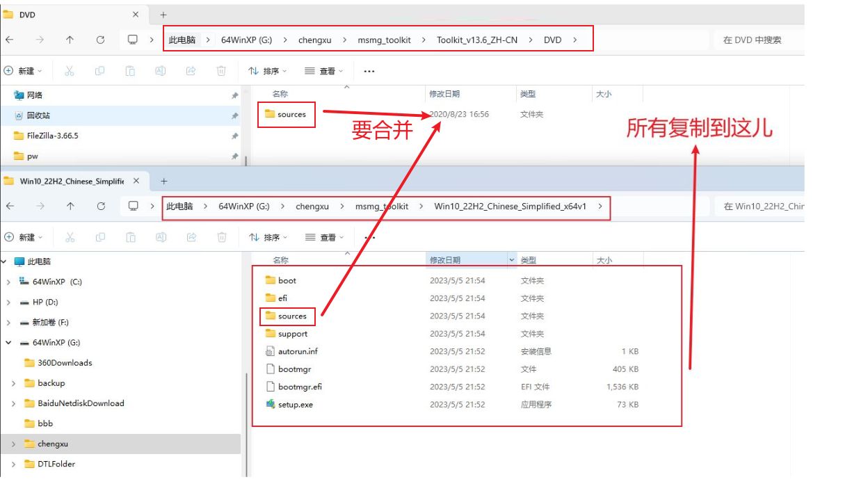Image resolution: width=868 pixels, height=484 pixels.
Task: Click Toolkit_v13.6_ZH-CN in the DVD address bar
Action: (476, 40)
